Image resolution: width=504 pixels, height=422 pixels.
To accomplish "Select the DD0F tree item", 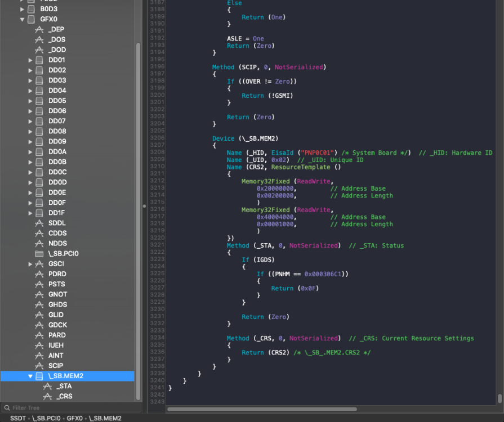I will pyautogui.click(x=67, y=203).
